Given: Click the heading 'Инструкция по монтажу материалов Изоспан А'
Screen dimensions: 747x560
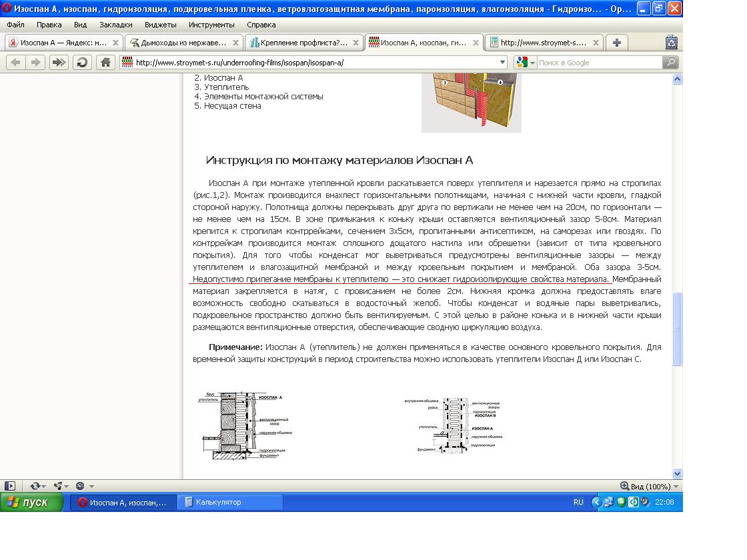Looking at the screenshot, I should 339,160.
